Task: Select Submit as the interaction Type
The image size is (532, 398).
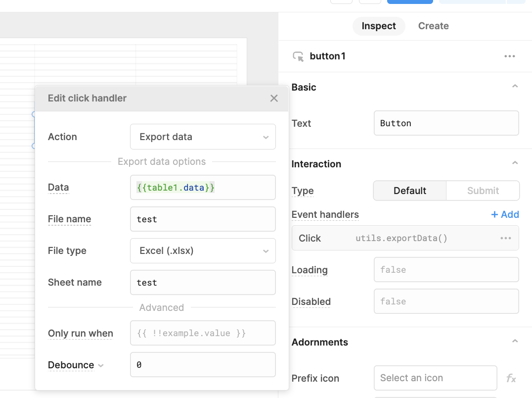Action: [x=482, y=191]
